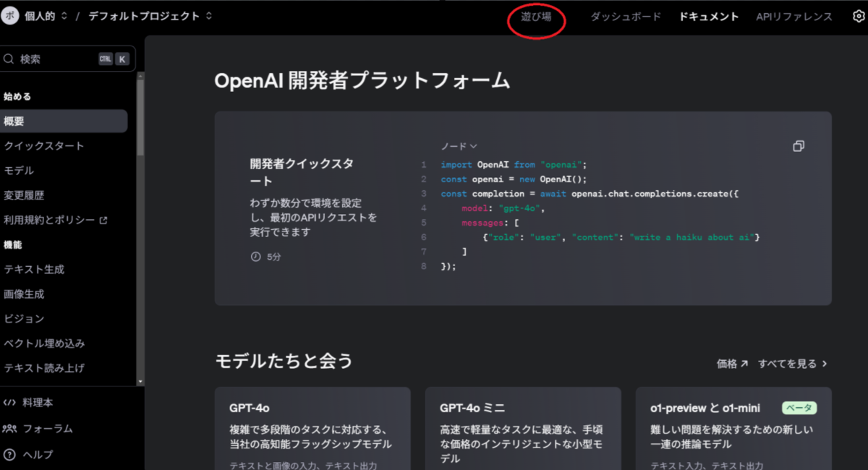Click the OpenAI 開発者プラットフォーム title

click(362, 81)
